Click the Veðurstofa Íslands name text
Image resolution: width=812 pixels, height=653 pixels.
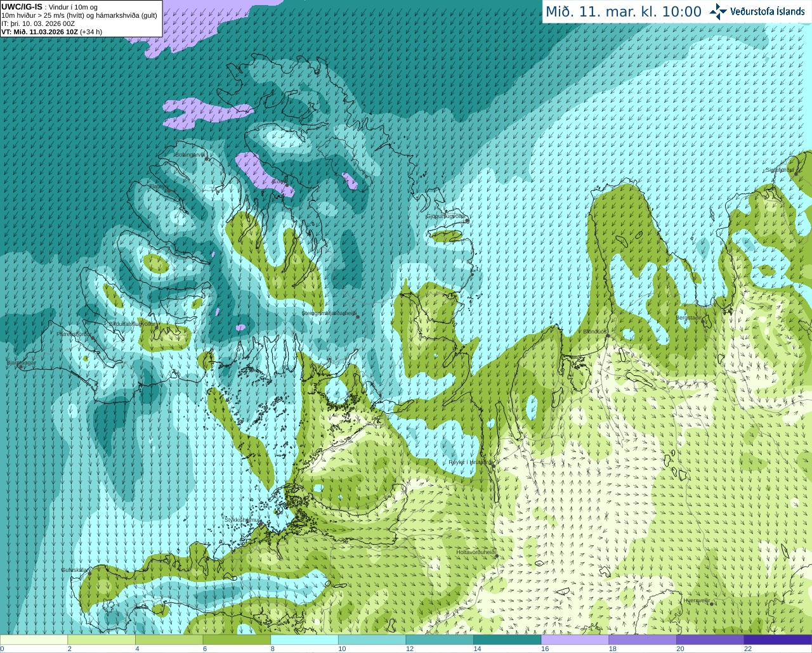pos(768,11)
